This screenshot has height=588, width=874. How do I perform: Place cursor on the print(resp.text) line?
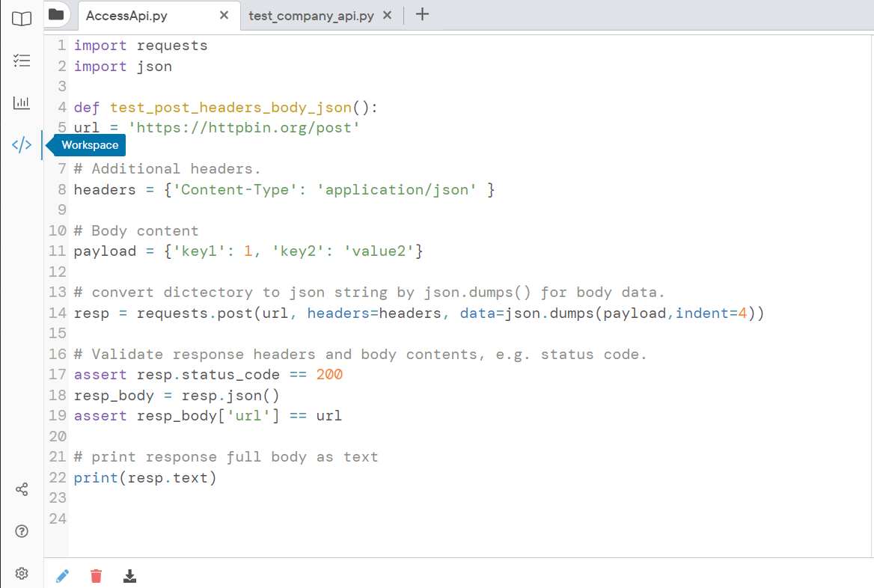coord(144,477)
